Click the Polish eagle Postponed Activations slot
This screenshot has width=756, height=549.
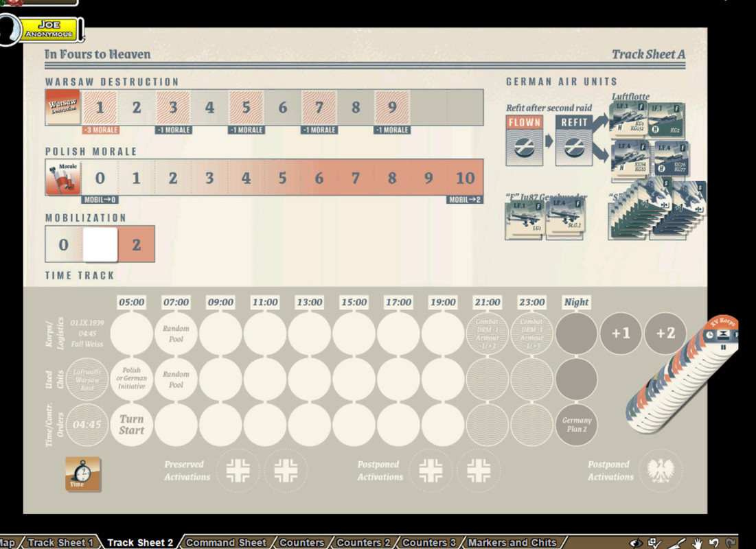point(661,471)
